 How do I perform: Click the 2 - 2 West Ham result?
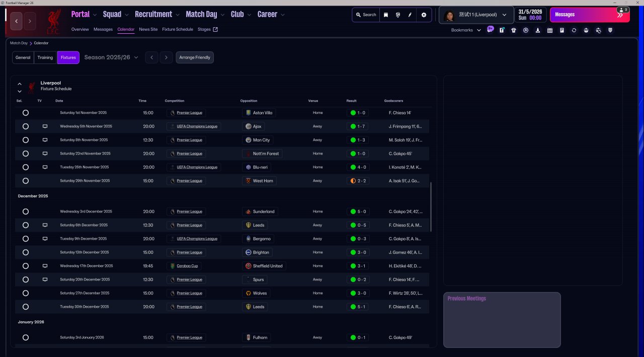[358, 181]
